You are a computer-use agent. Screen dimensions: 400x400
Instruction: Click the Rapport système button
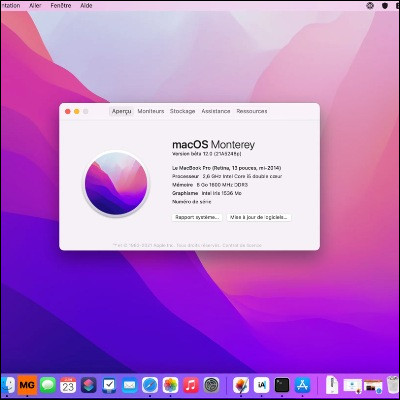point(197,217)
